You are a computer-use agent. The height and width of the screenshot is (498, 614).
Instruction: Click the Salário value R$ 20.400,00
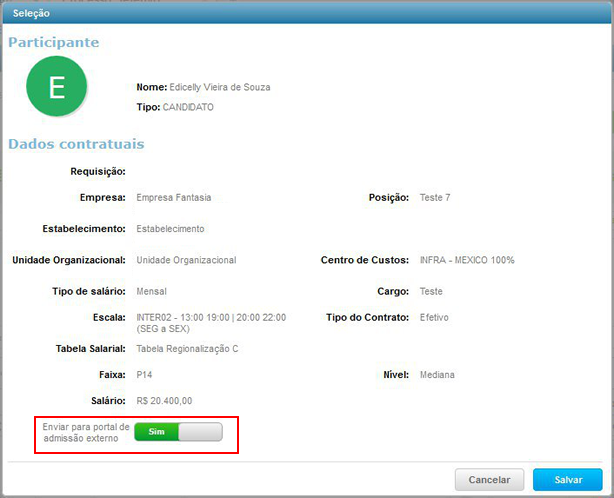164,400
